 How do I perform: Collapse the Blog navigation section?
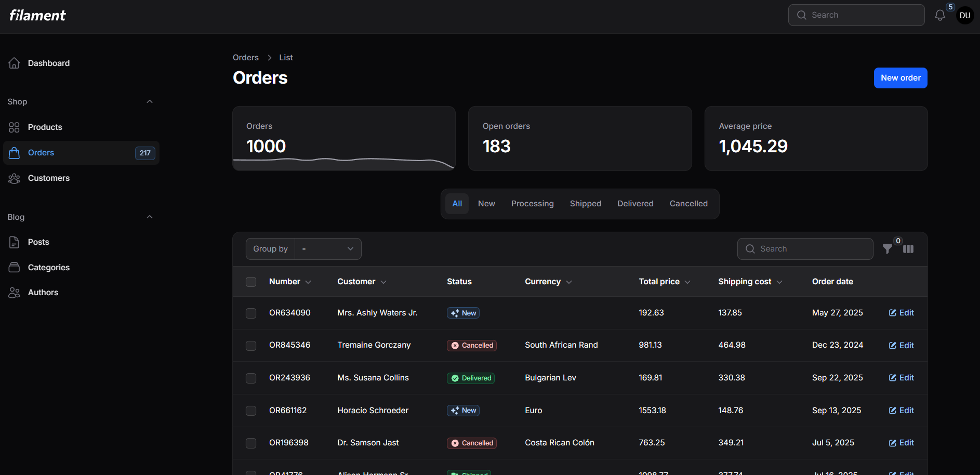150,217
